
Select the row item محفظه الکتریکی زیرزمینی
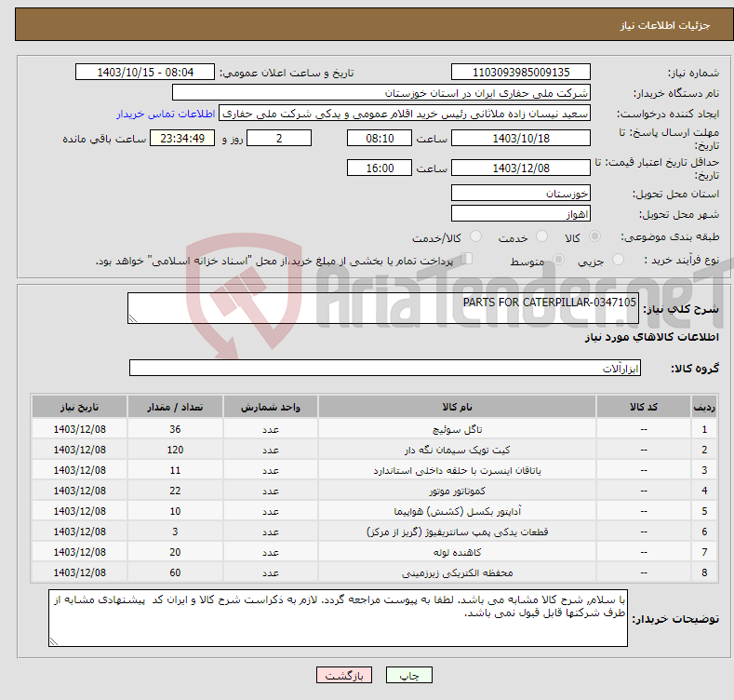click(457, 573)
